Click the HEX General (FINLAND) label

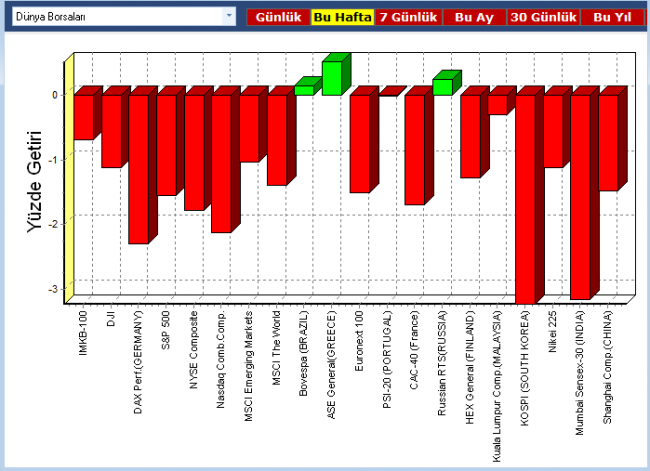click(x=470, y=367)
